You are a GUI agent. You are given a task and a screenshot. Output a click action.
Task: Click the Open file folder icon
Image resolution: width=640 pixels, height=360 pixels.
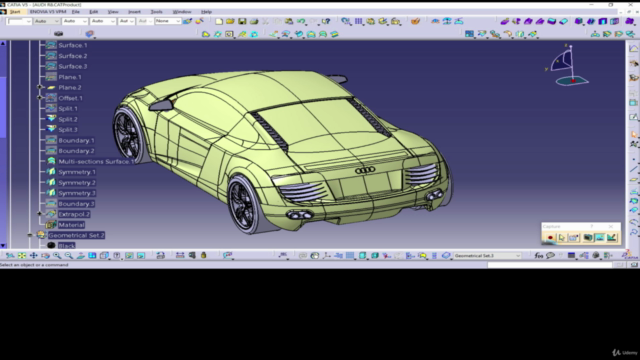[x=230, y=21]
